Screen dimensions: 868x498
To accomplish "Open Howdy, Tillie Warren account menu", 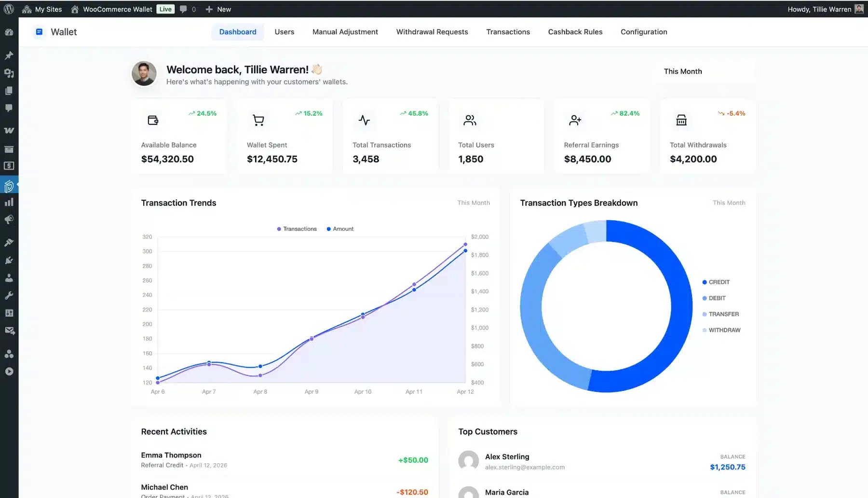I will [825, 9].
